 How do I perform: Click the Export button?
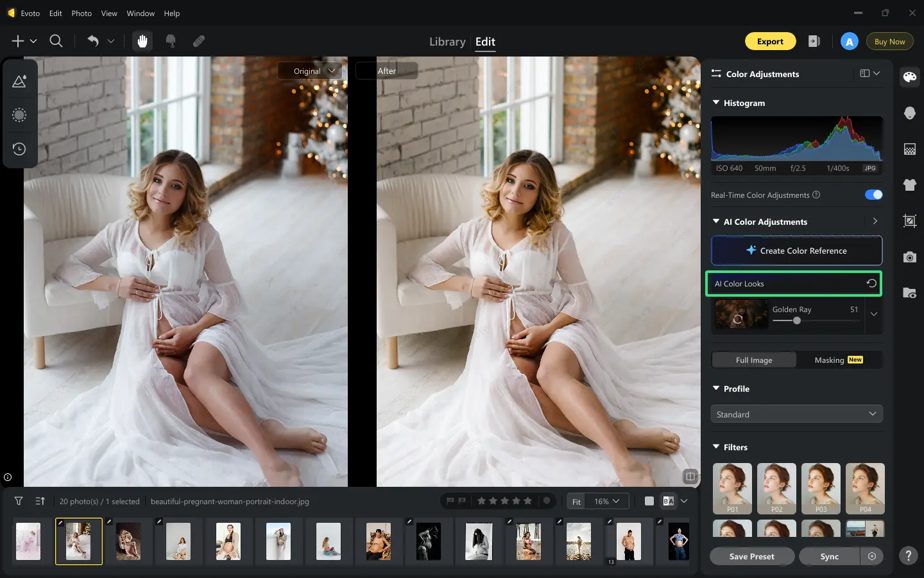[770, 41]
